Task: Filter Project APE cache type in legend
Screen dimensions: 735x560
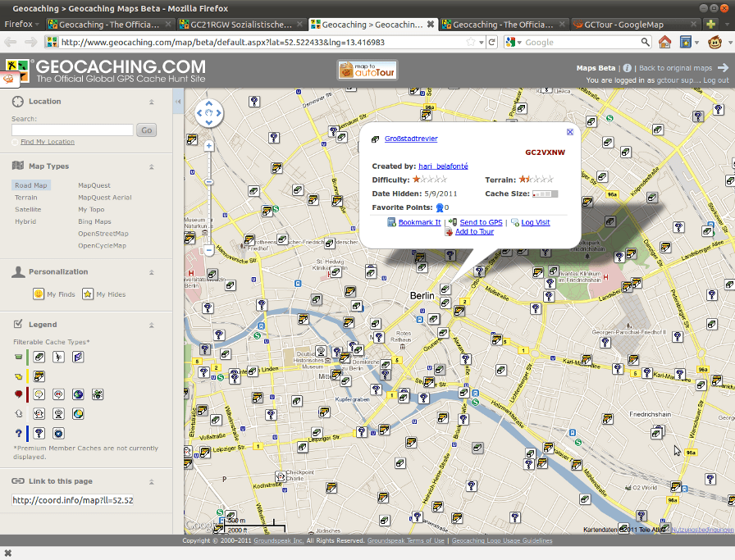Action: 58,357
